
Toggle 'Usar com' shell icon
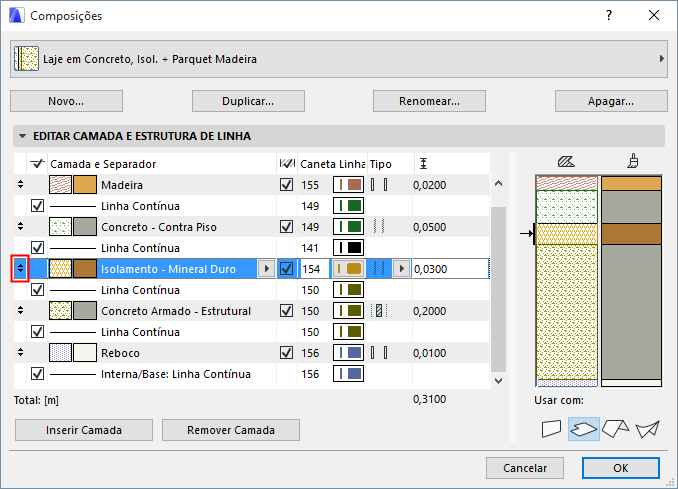click(647, 429)
